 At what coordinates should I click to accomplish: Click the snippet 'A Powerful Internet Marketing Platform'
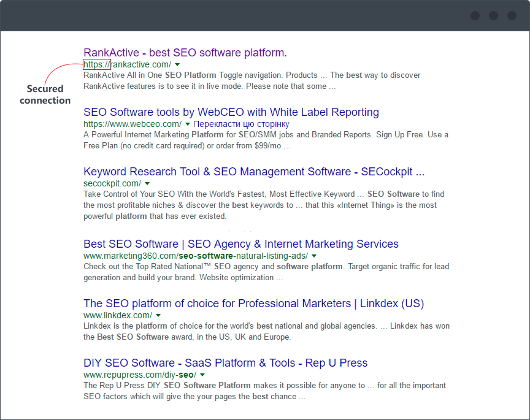click(x=153, y=134)
